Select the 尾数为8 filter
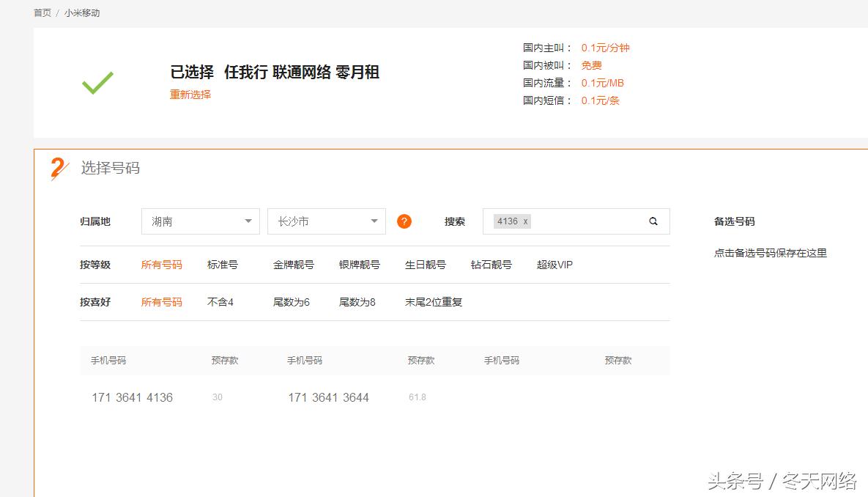868x497 pixels. pos(358,302)
